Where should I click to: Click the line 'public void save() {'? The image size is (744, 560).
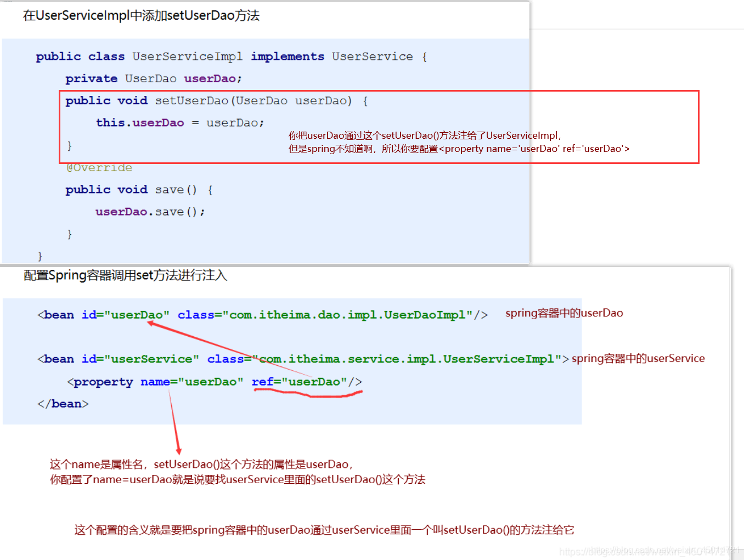pyautogui.click(x=139, y=190)
